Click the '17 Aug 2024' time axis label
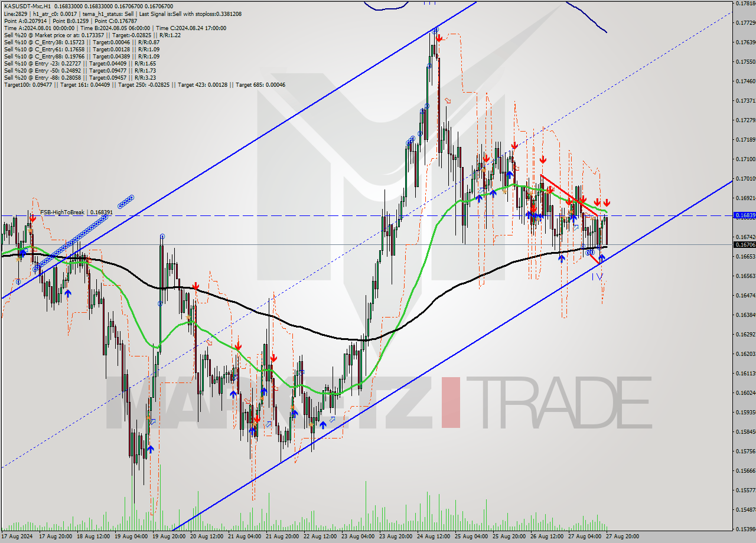The height and width of the screenshot is (543, 756). coord(17,537)
